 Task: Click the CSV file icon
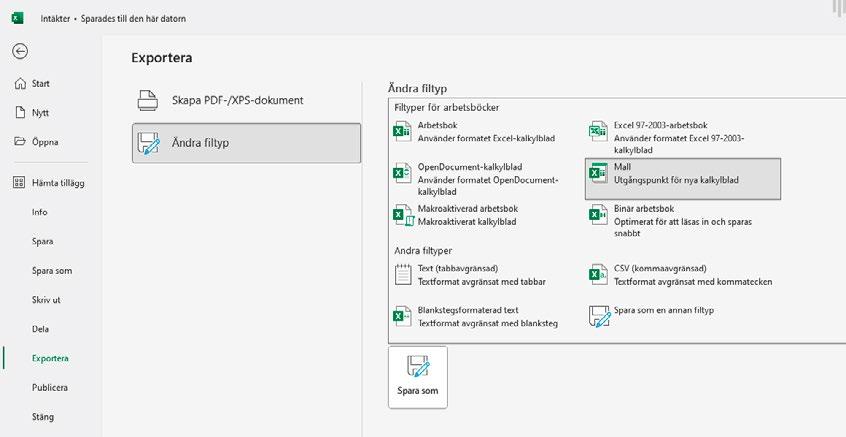[598, 275]
